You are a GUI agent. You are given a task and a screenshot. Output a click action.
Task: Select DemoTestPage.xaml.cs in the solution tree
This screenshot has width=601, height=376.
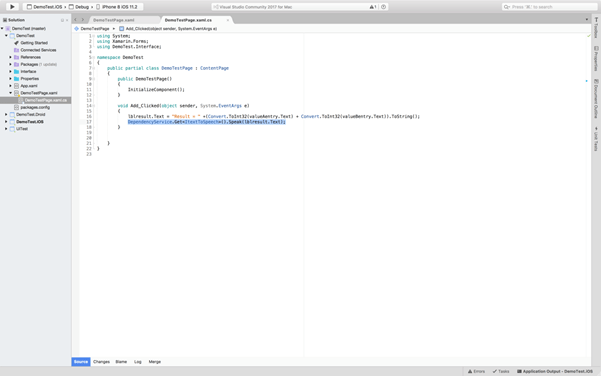(46, 100)
